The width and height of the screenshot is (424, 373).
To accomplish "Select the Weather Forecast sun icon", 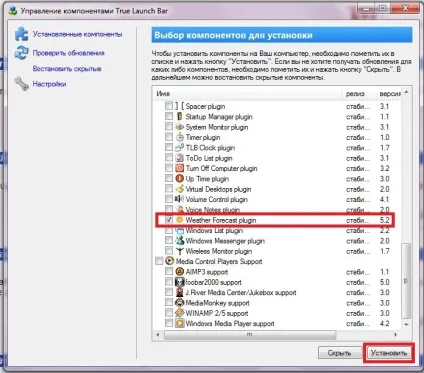I will [x=179, y=220].
